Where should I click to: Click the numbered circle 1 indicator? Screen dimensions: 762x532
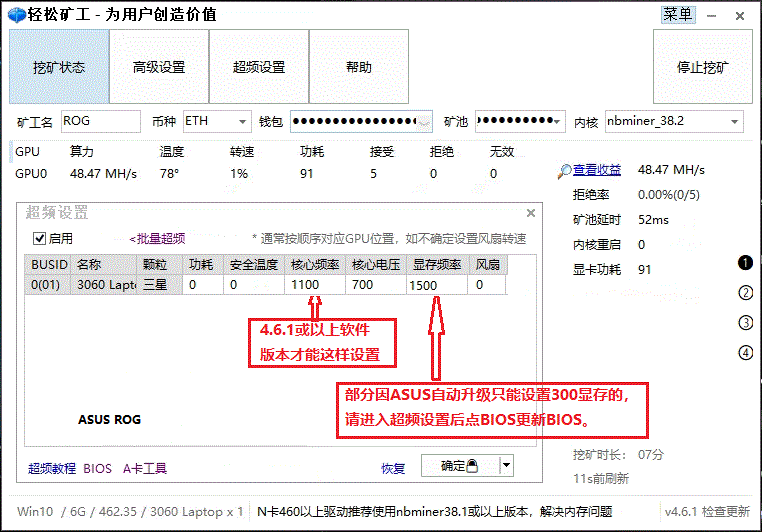[745, 263]
